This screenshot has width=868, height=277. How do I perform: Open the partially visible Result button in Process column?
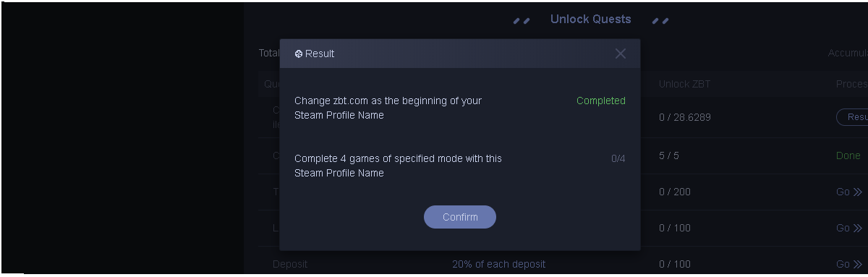coord(852,116)
